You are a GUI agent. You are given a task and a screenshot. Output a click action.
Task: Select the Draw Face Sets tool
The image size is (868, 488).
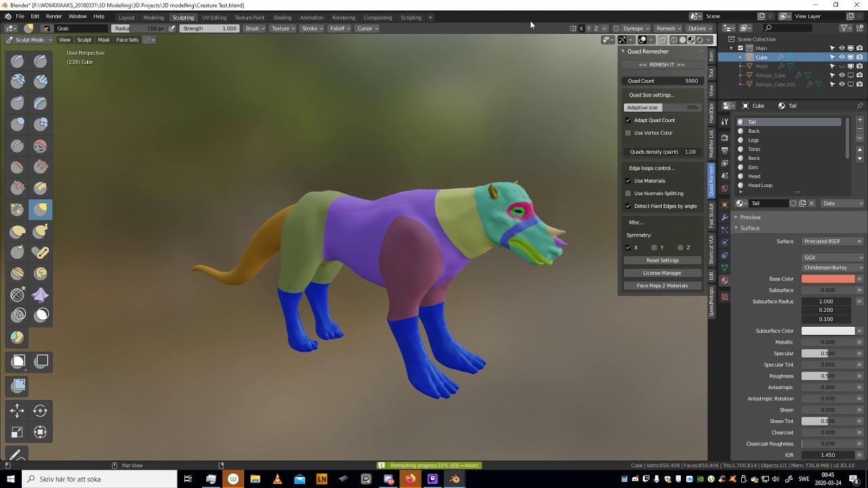point(18,337)
